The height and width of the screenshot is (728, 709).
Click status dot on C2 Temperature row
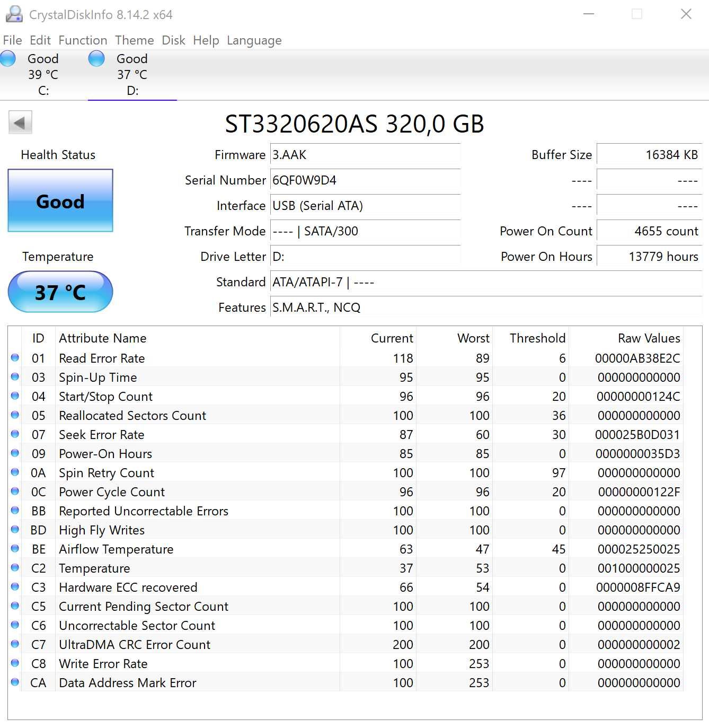(x=15, y=568)
